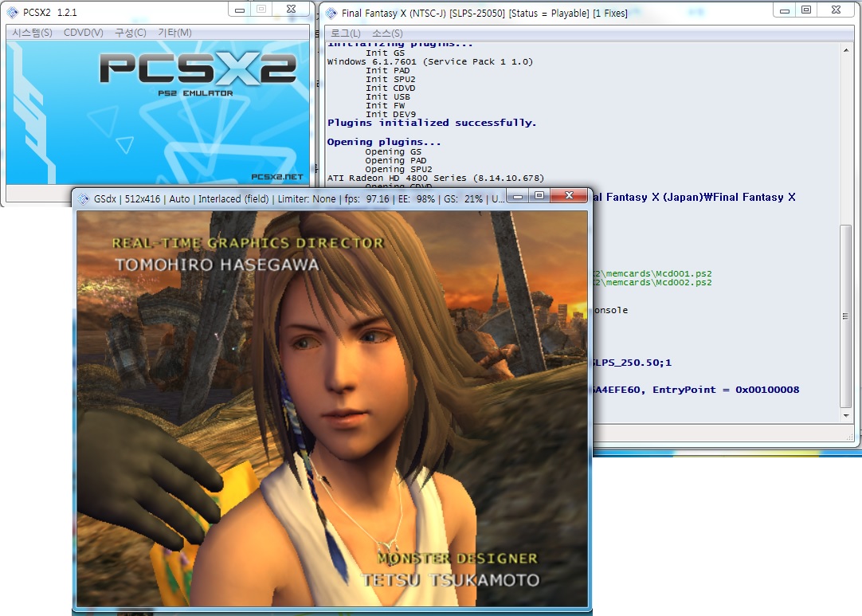This screenshot has width=862, height=616.
Task: Open the 구성(C) menu in PCSX2
Action: [131, 33]
